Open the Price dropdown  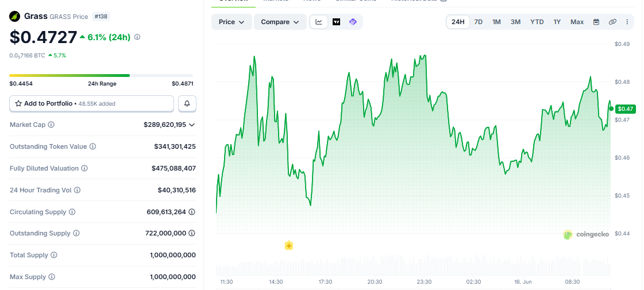[x=232, y=22]
